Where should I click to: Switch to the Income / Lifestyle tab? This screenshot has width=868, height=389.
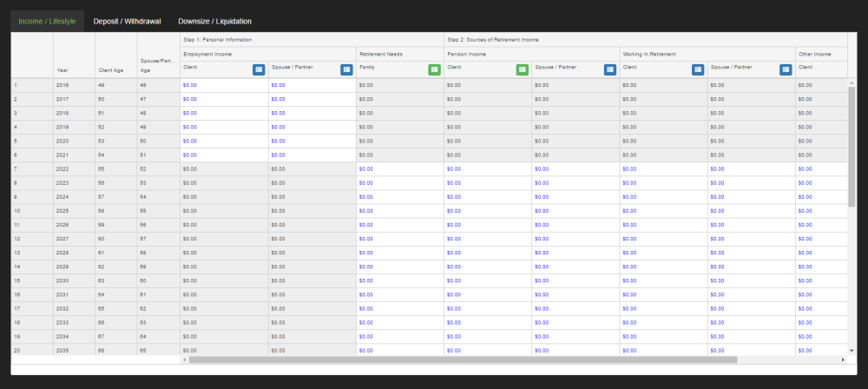click(47, 21)
